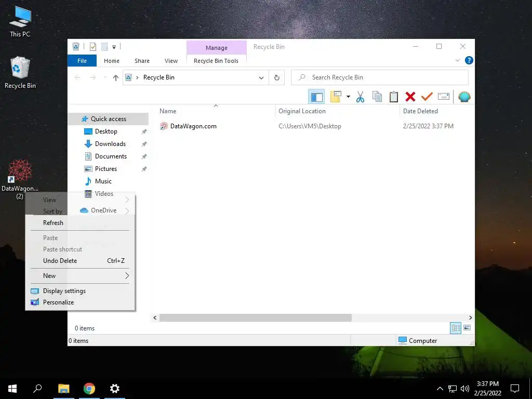
Task: Open Customize Quick Access Toolbar dropdown
Action: click(x=114, y=47)
